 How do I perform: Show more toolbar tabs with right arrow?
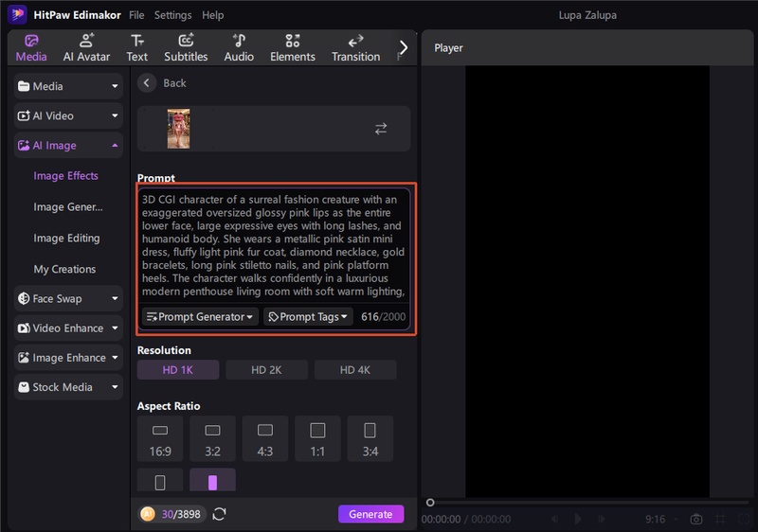[404, 47]
